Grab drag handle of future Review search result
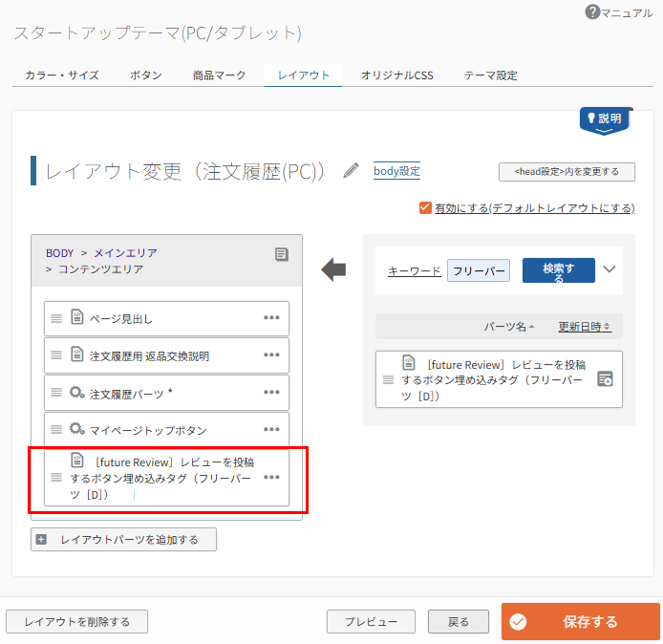This screenshot has width=663, height=644. (x=388, y=379)
